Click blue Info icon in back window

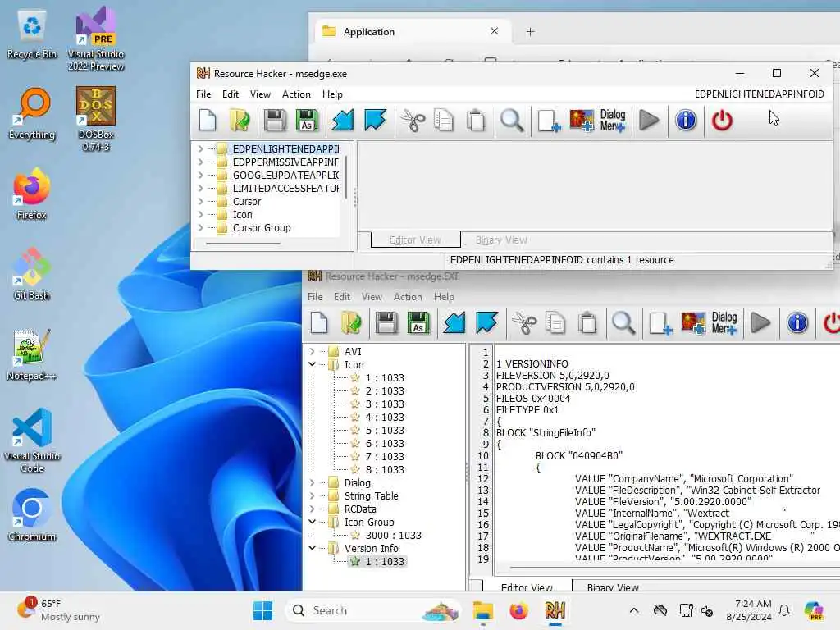click(x=797, y=322)
